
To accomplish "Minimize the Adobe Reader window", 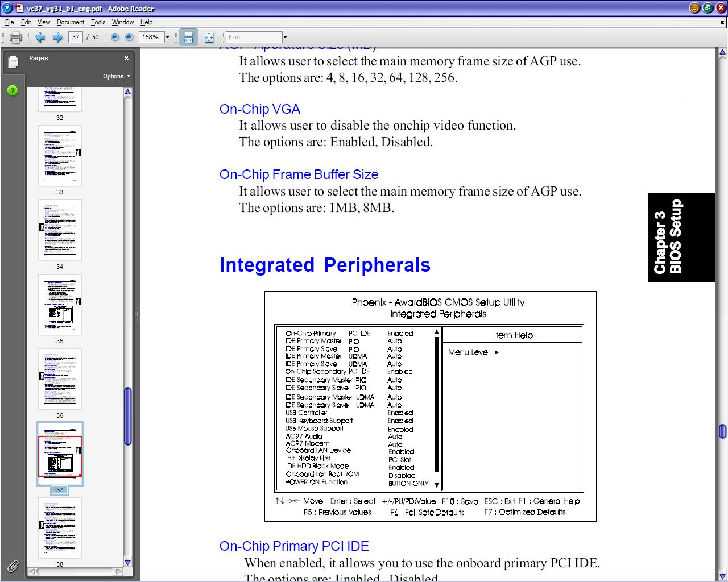I will tap(694, 8).
